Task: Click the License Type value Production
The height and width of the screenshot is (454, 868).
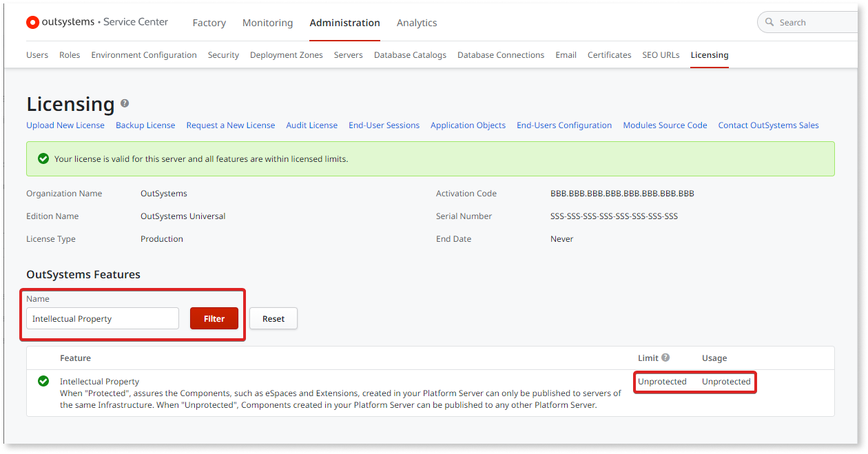Action: click(162, 239)
